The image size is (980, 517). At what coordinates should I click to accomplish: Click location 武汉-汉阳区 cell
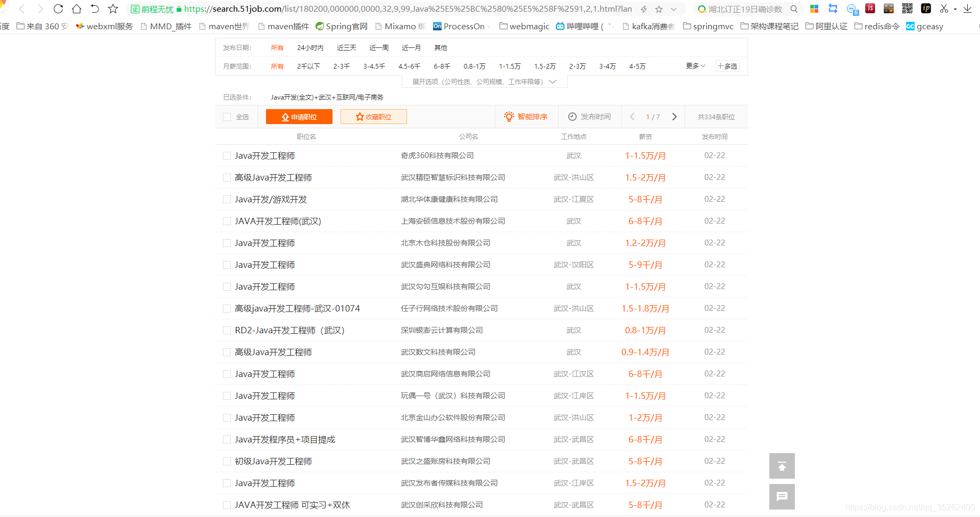(x=574, y=265)
